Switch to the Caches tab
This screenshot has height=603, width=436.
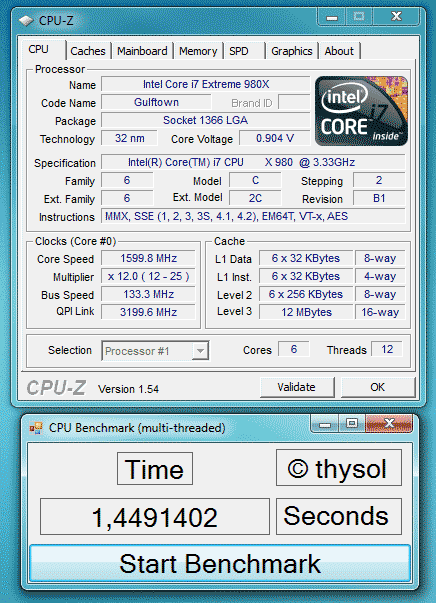(88, 51)
